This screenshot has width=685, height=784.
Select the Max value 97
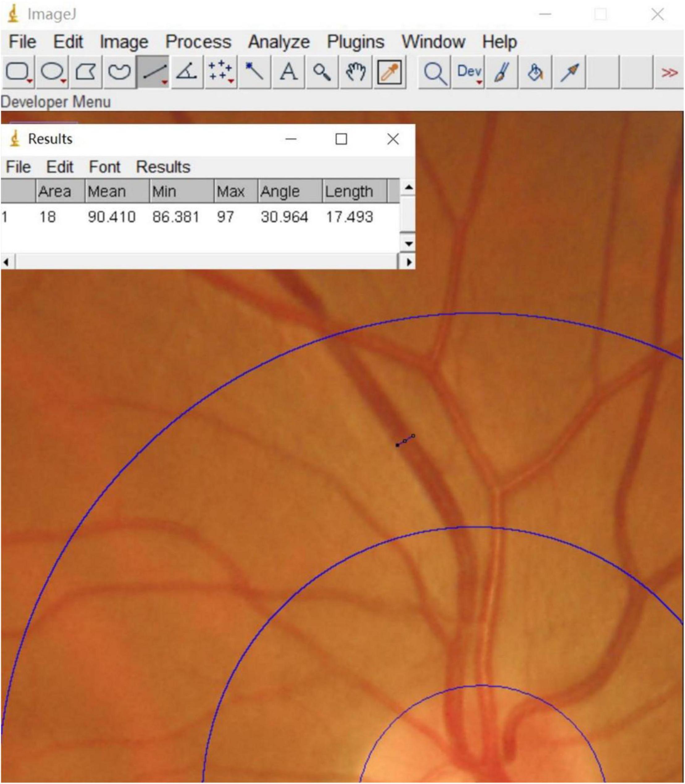click(226, 217)
